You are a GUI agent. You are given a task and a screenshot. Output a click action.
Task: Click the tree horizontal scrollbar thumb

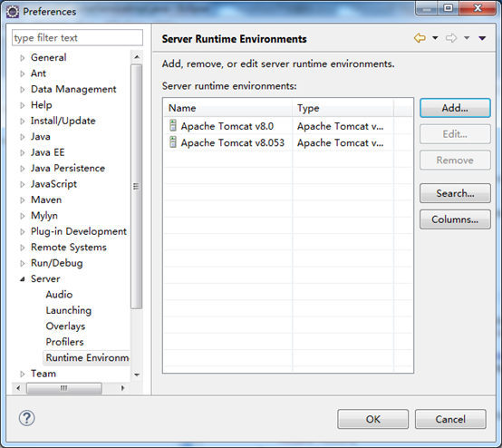tap(64, 388)
